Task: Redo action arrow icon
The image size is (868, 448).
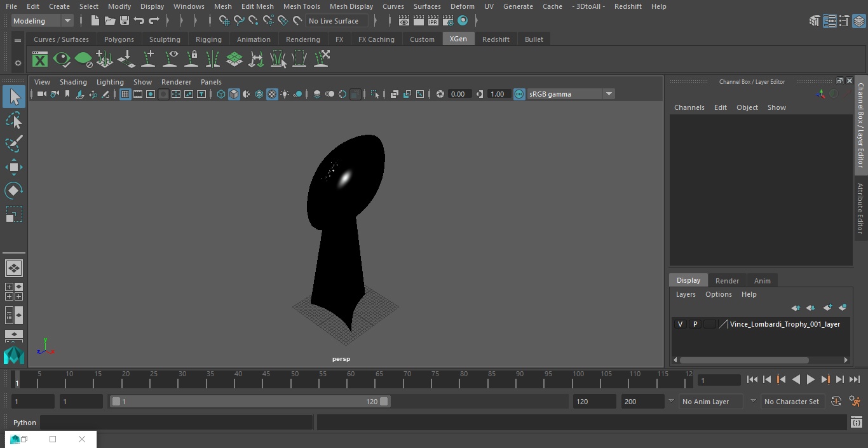Action: 153,21
